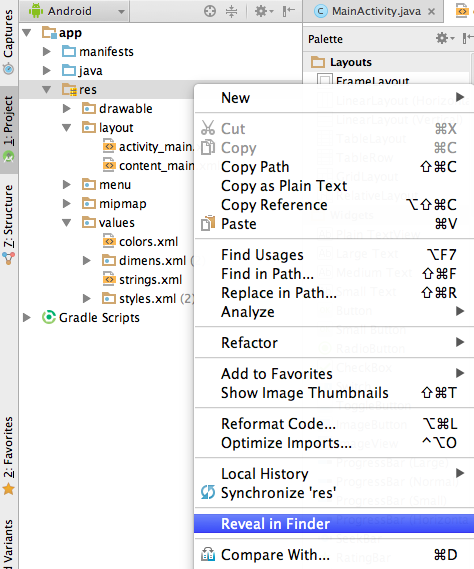Click the Layouts group in Palette

(387, 62)
